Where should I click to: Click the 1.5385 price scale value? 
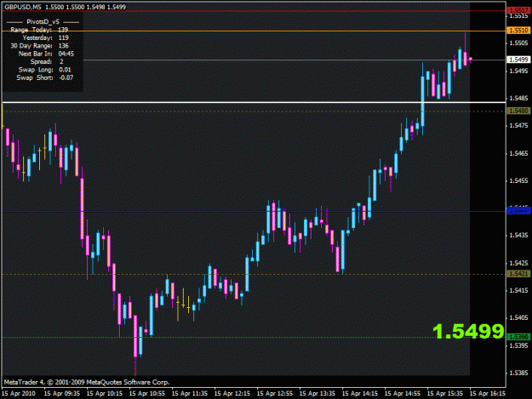pyautogui.click(x=519, y=373)
